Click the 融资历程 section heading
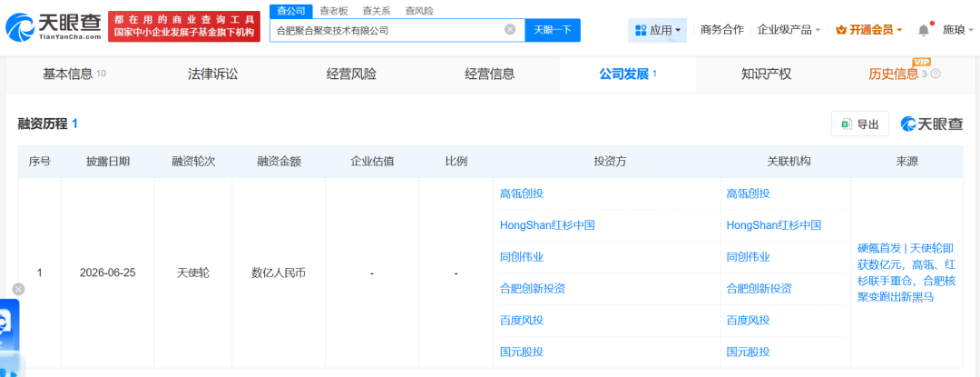 (x=43, y=124)
